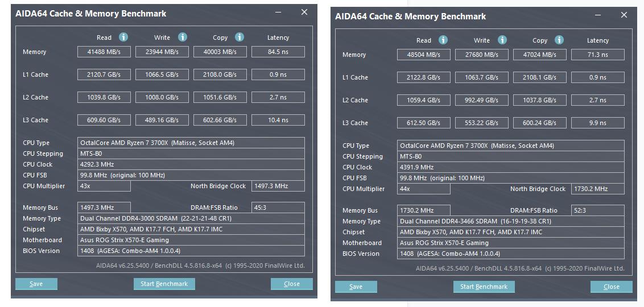Click CPU Stepping MTS-B0 in left window
This screenshot has height=307, width=644.
coord(191,153)
